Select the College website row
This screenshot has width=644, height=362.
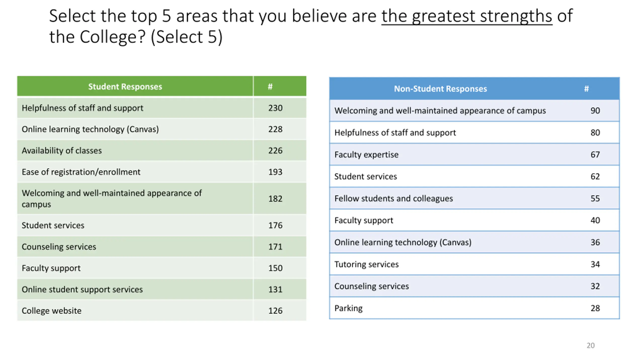pyautogui.click(x=162, y=311)
